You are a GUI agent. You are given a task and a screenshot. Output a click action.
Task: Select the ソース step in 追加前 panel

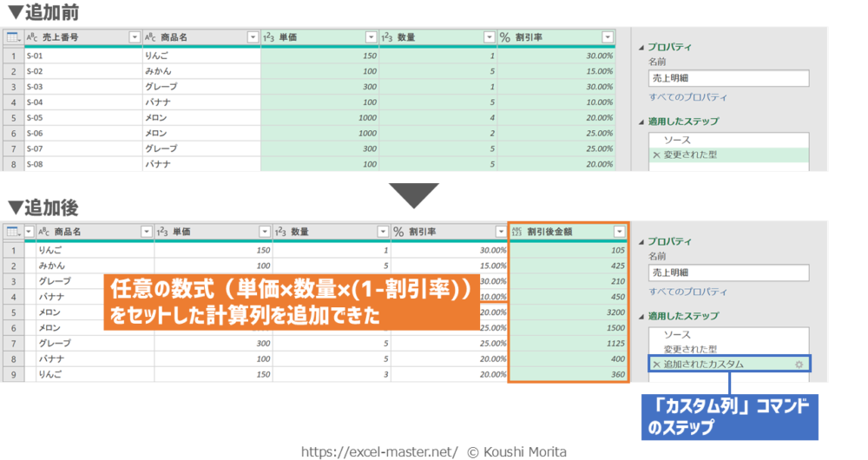point(677,140)
